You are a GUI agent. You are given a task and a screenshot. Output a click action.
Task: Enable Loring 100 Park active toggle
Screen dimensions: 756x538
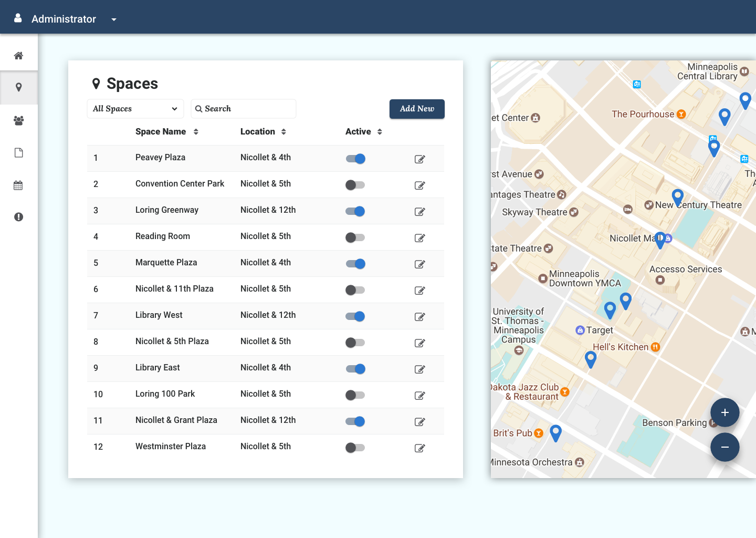pos(355,395)
